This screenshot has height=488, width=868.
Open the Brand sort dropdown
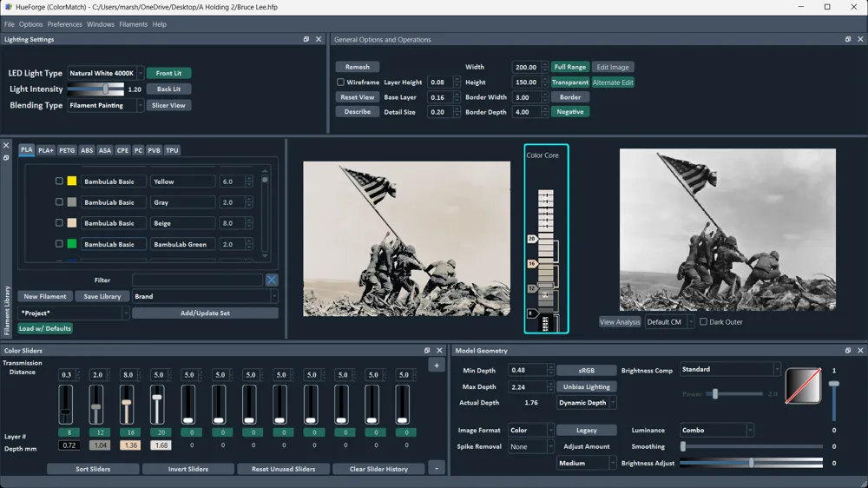(x=205, y=296)
